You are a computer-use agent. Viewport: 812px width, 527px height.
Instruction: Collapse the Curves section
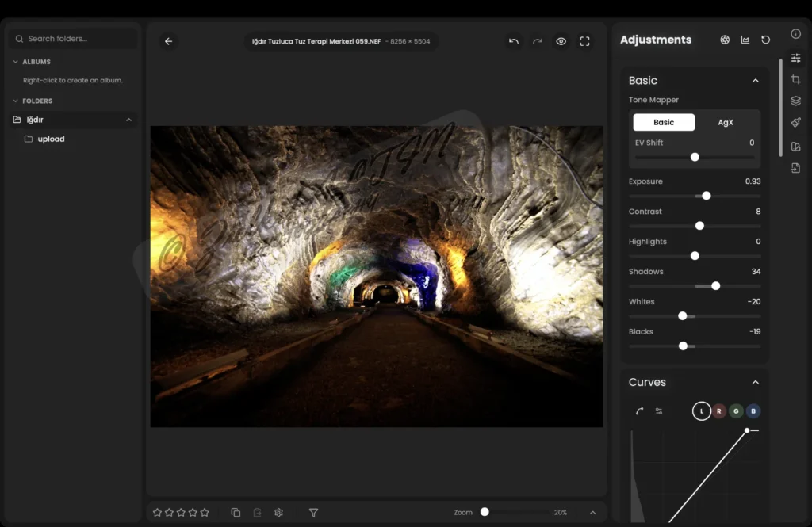pos(756,383)
